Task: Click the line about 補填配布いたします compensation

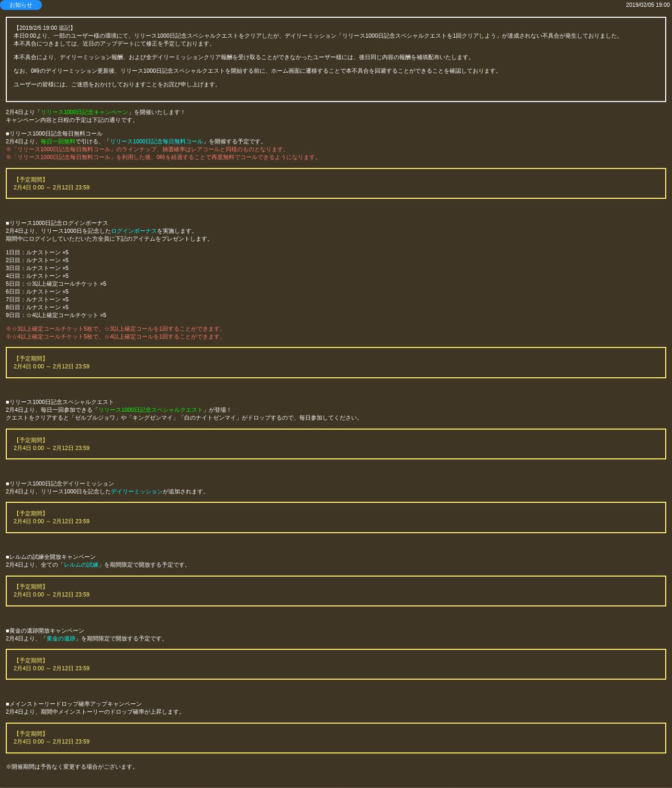Action: click(x=243, y=57)
